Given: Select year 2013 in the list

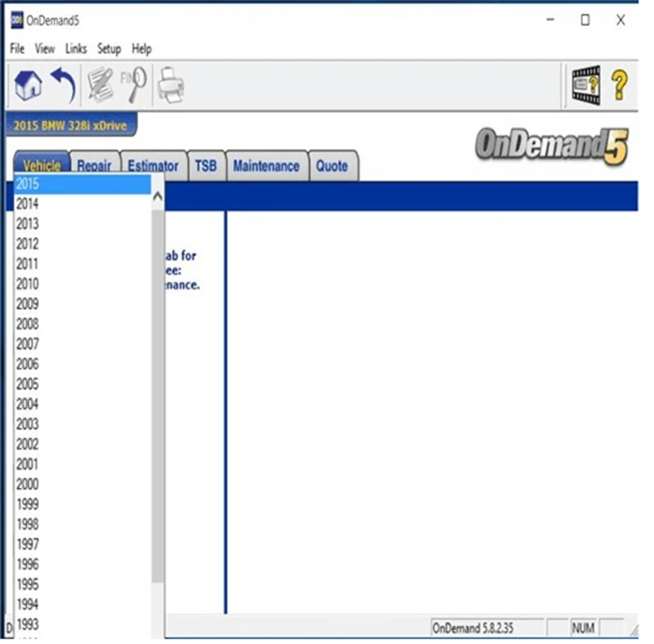Looking at the screenshot, I should 83,224.
